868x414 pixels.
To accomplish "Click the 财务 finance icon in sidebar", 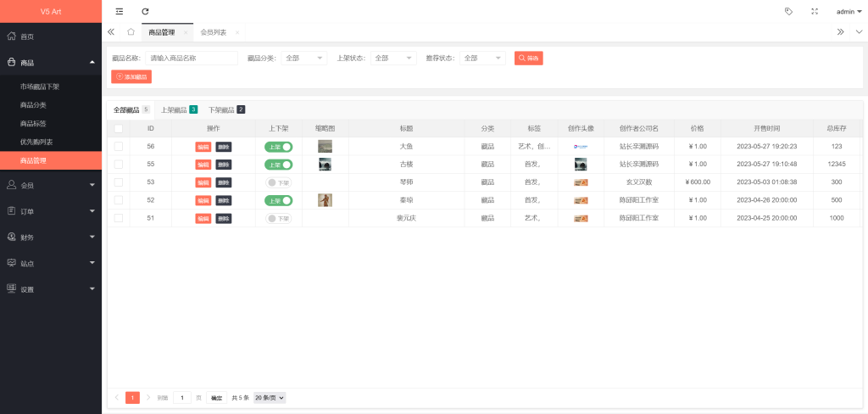I will 11,237.
